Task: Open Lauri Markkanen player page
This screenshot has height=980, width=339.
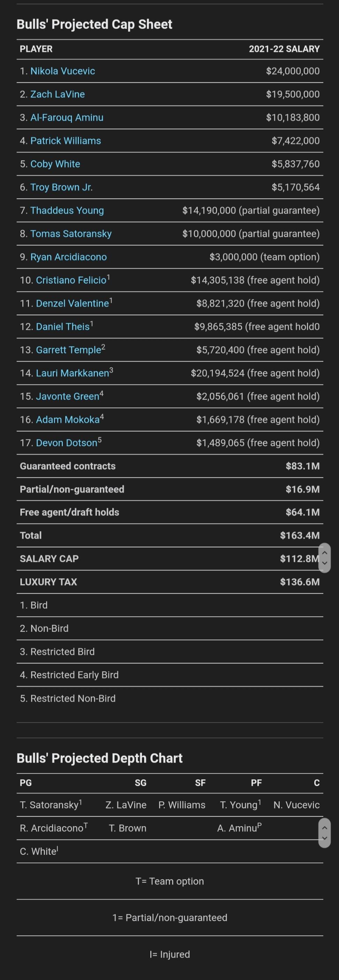Action: [73, 373]
